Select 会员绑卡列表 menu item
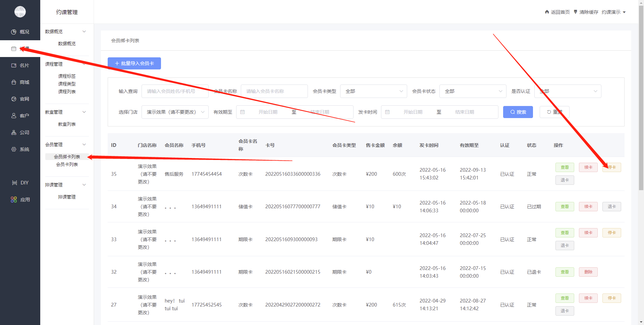The image size is (644, 325). click(67, 157)
